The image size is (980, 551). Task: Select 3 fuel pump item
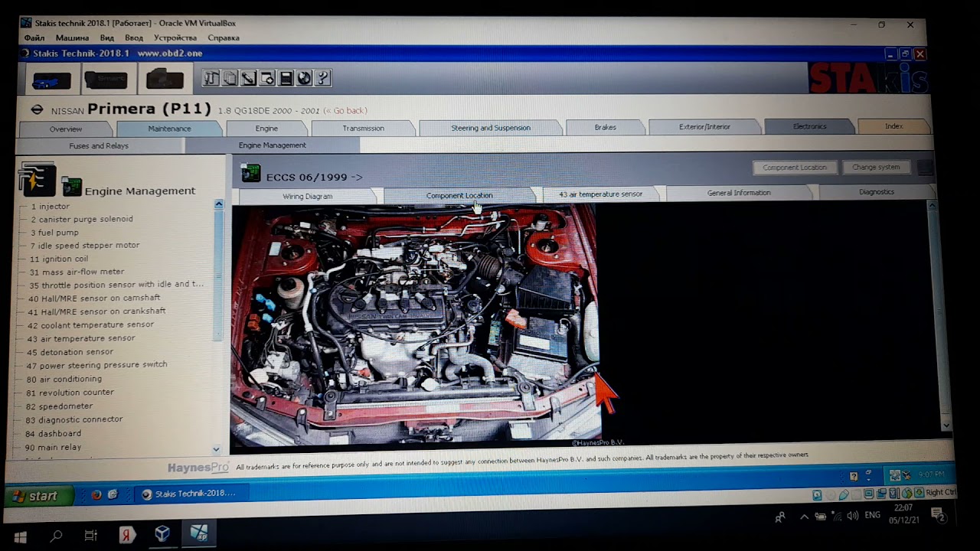click(55, 233)
